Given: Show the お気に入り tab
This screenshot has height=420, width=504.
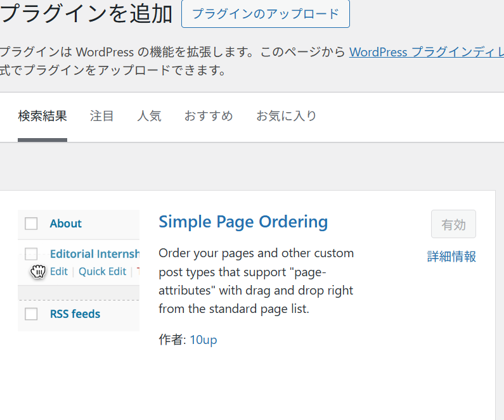Looking at the screenshot, I should click(286, 117).
